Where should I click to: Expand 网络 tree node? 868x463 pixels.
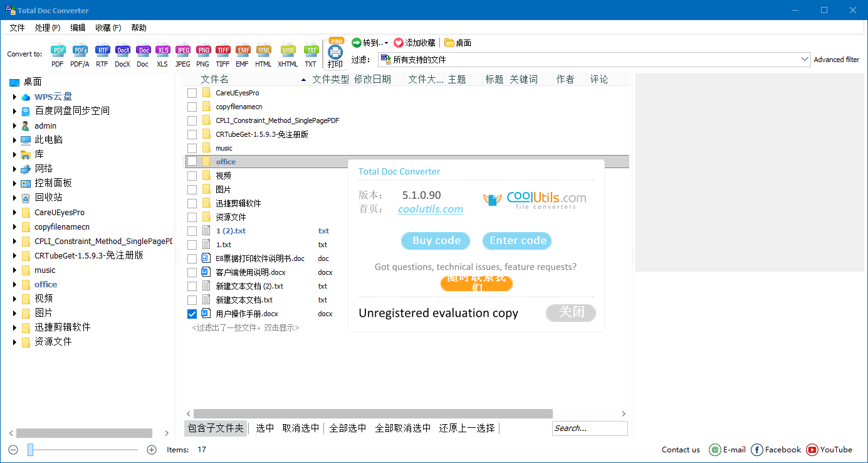(x=14, y=169)
